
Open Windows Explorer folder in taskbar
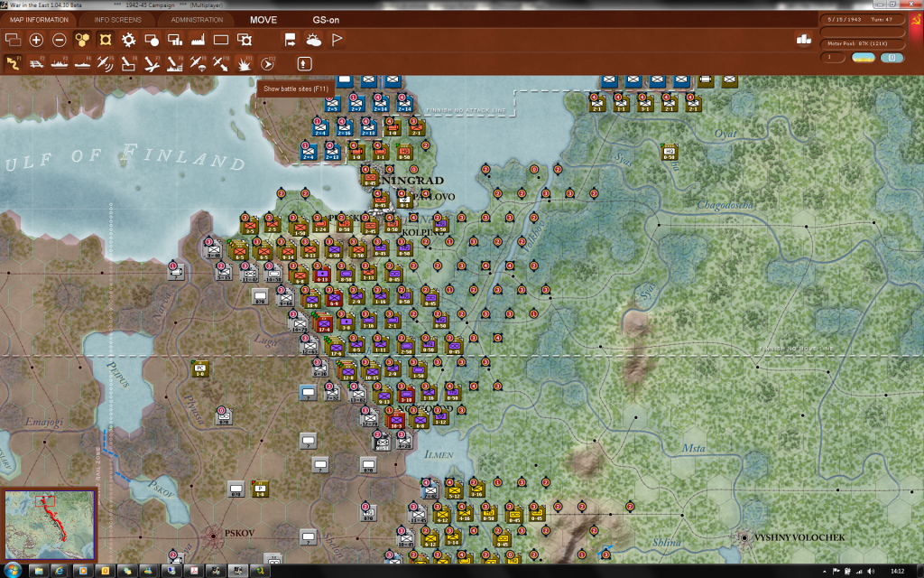pyautogui.click(x=38, y=571)
